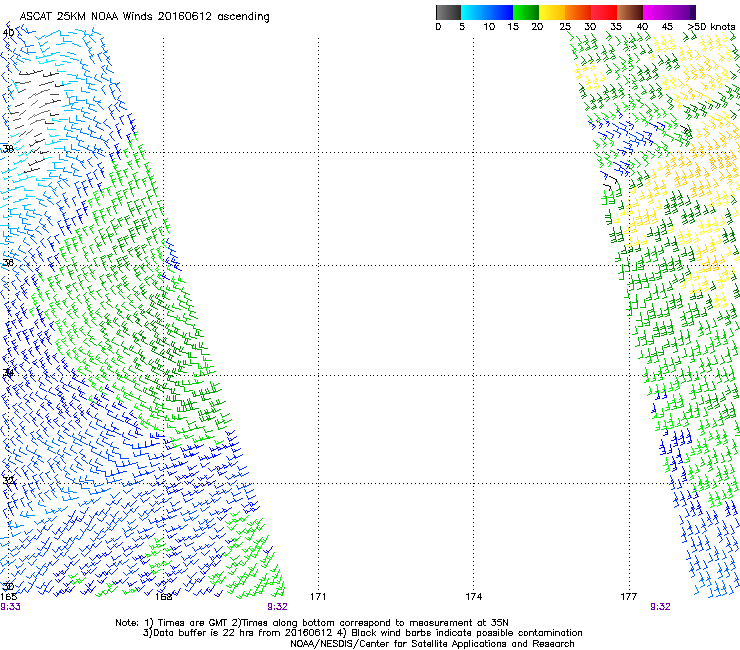Click the orange 25-30 knots legend segment
The width and height of the screenshot is (740, 650).
click(578, 12)
